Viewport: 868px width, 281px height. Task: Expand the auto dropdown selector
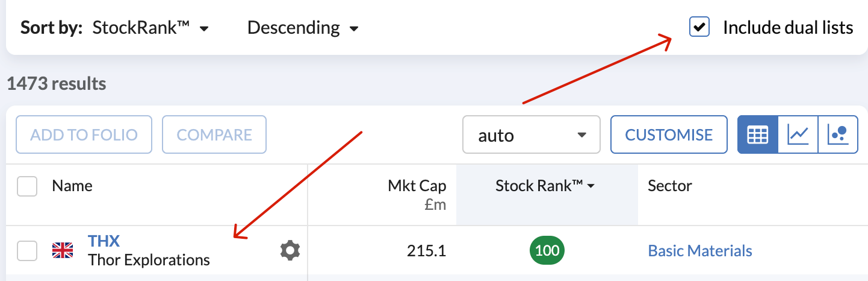click(x=532, y=134)
